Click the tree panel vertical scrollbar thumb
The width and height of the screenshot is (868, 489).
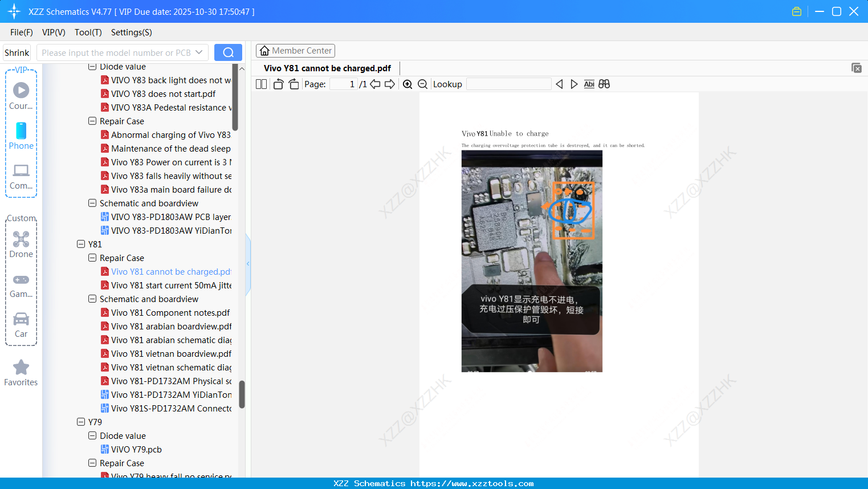pyautogui.click(x=242, y=394)
